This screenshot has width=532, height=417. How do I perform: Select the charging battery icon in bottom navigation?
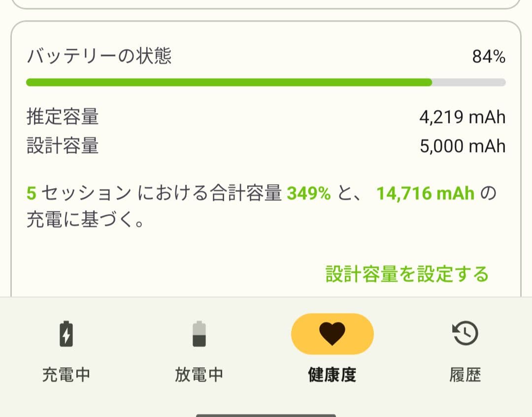coord(66,333)
